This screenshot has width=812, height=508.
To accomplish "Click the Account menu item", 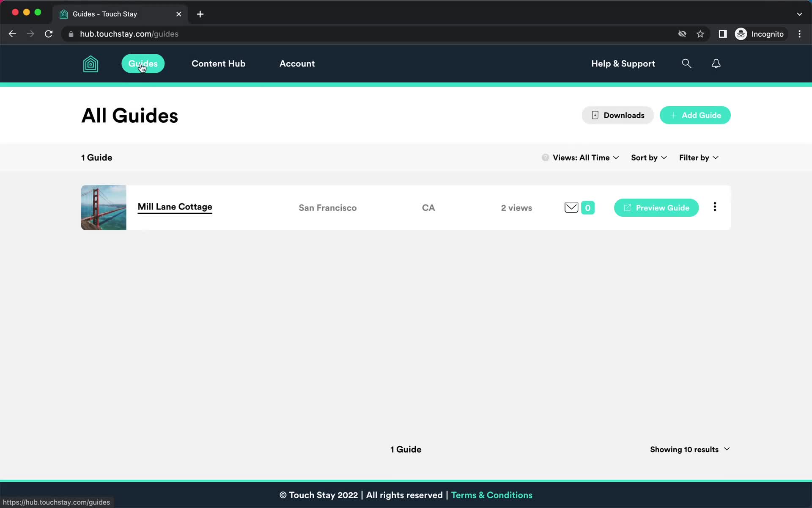I will 297,63.
